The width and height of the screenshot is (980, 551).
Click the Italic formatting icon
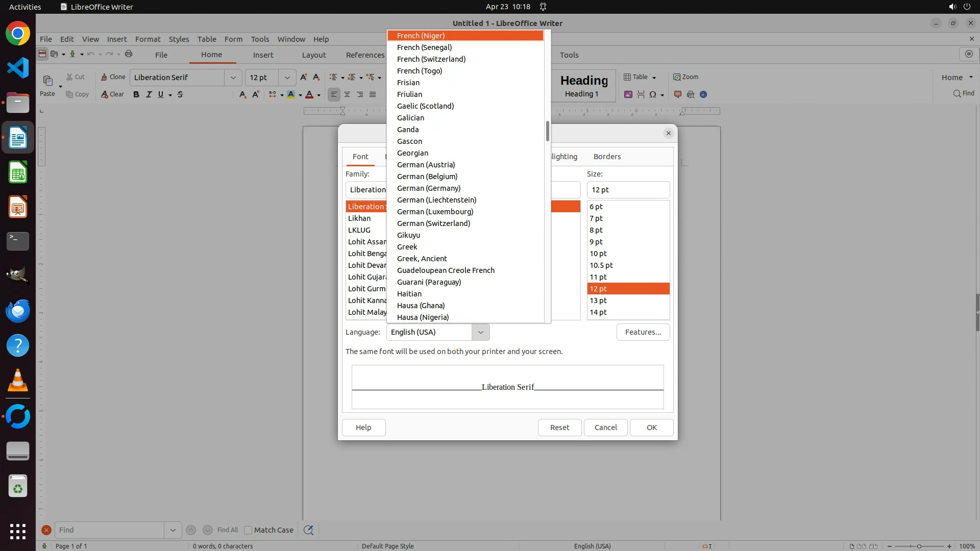(149, 94)
